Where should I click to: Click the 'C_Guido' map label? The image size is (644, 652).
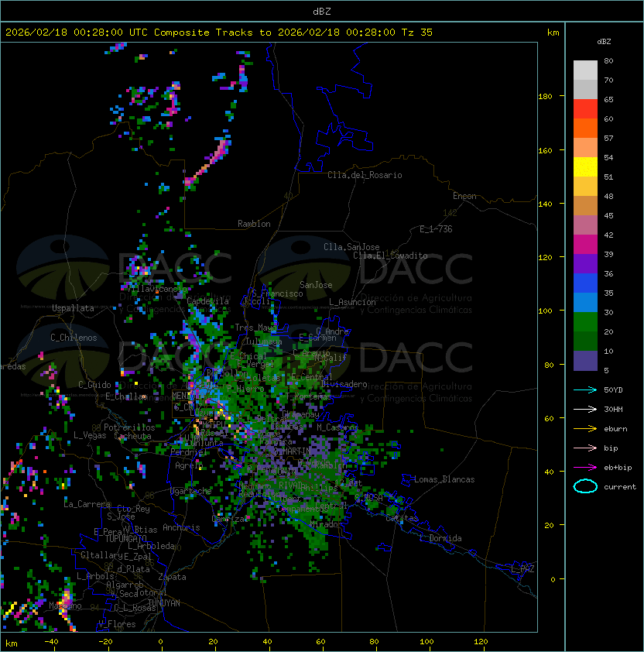coord(94,385)
